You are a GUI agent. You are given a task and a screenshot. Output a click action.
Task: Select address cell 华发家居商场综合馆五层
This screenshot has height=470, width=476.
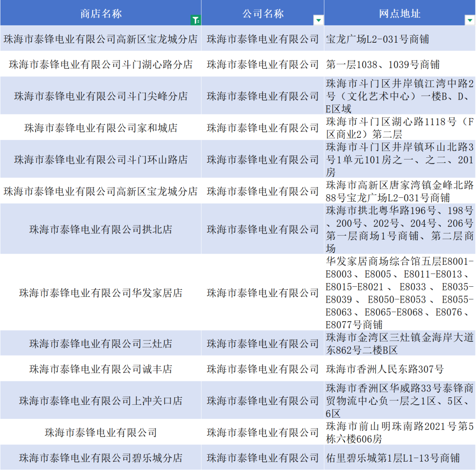tap(399, 292)
